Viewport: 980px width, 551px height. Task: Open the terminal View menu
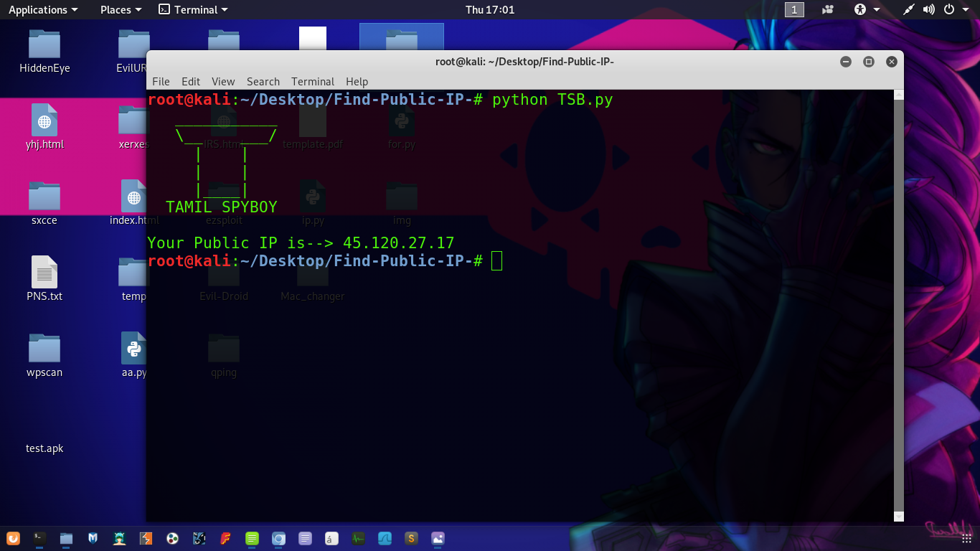[x=223, y=82]
